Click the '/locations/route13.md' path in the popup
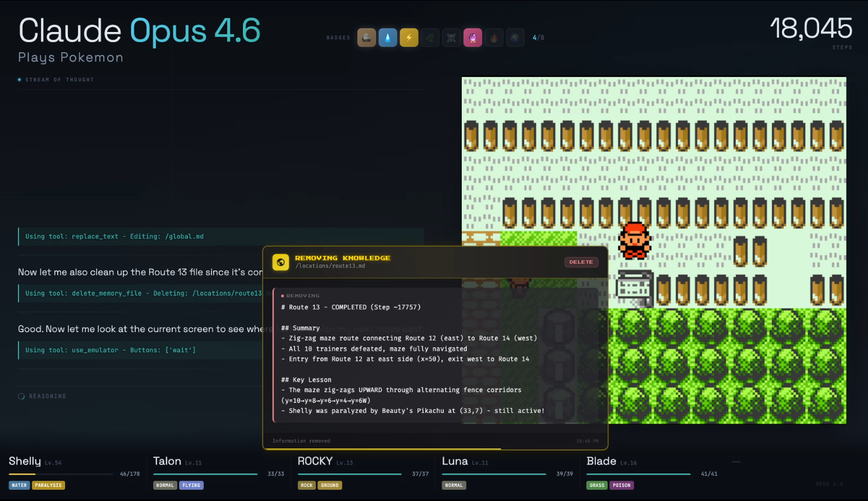868x501 pixels. 330,266
